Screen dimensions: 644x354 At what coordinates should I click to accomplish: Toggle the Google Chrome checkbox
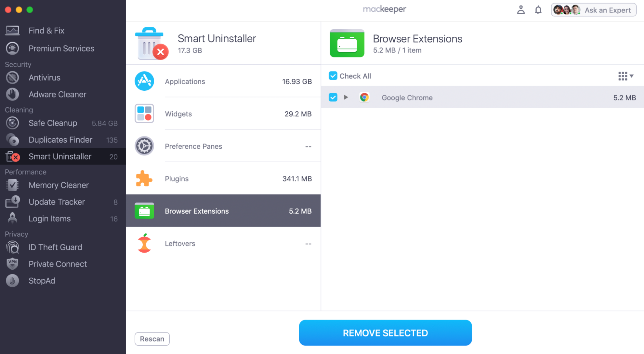[333, 97]
